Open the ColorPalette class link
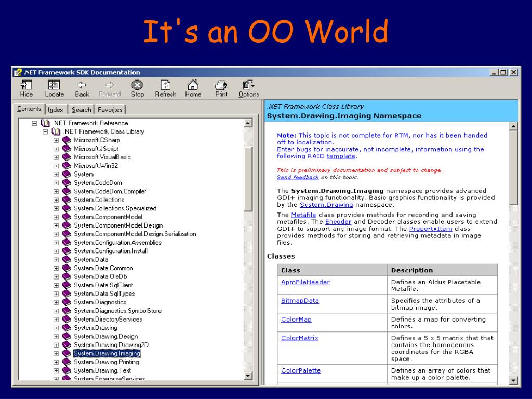 (301, 370)
